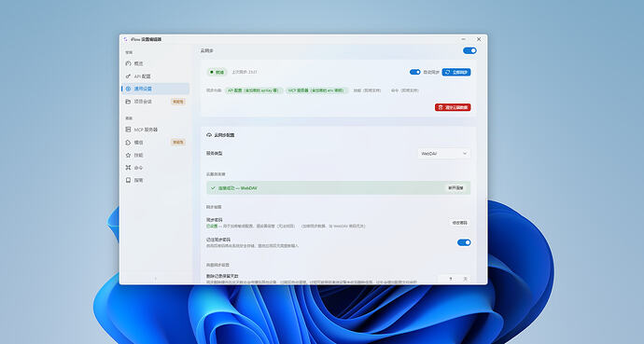Click the gray skills chip in sync content row
This screenshot has height=344, width=644.
[x=367, y=90]
